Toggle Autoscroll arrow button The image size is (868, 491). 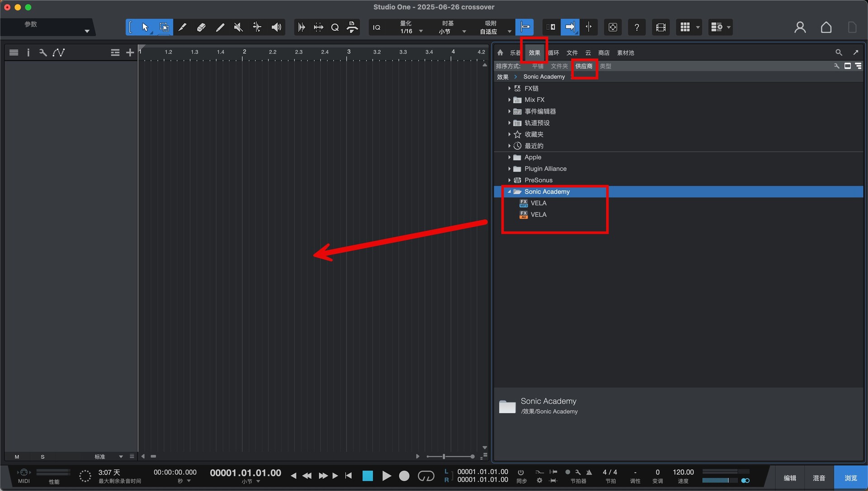[570, 27]
